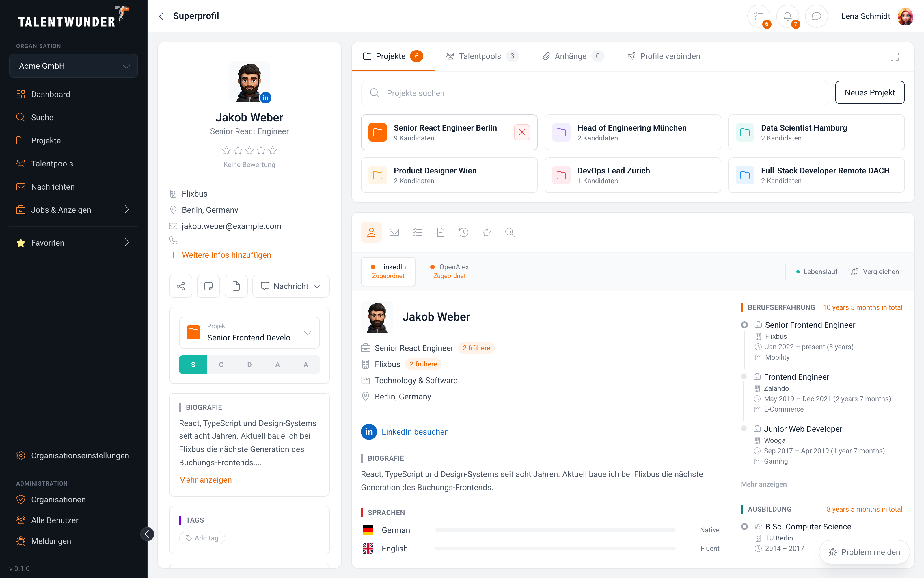Open Alle Benutzer in administration menu
This screenshot has width=924, height=578.
(x=74, y=520)
